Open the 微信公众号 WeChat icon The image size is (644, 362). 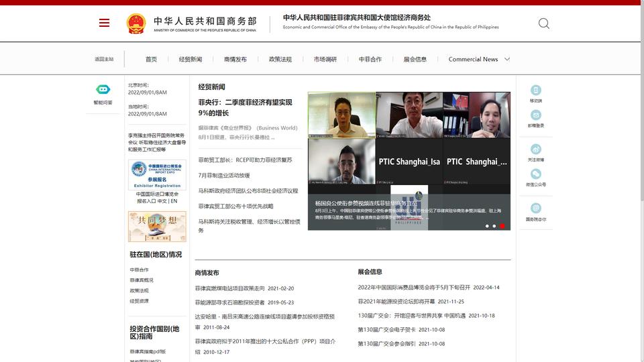[535, 174]
